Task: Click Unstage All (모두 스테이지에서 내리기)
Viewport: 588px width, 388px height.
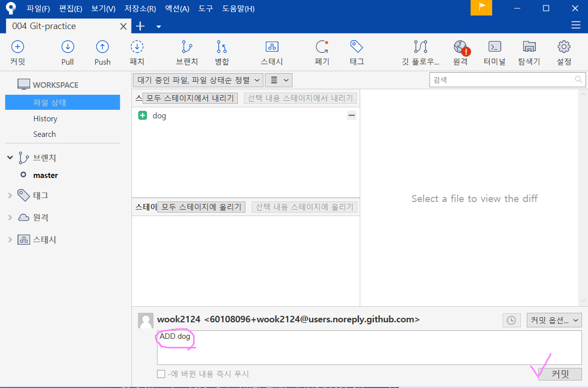Action: click(190, 98)
